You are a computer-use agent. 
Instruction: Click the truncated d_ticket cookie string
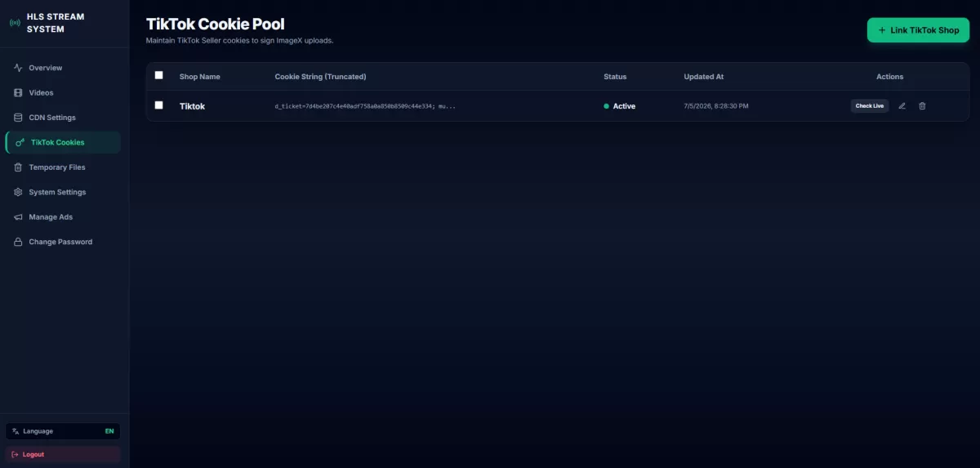pyautogui.click(x=365, y=106)
